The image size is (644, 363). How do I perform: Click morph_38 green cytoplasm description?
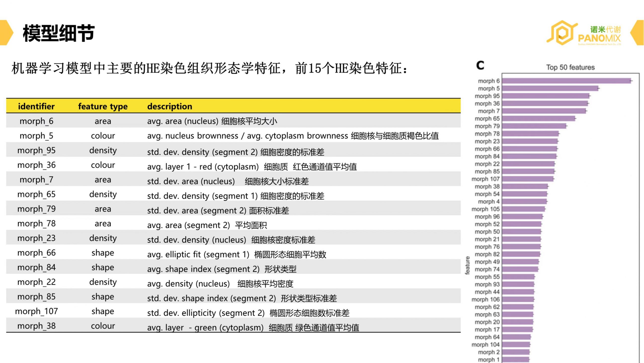(253, 327)
